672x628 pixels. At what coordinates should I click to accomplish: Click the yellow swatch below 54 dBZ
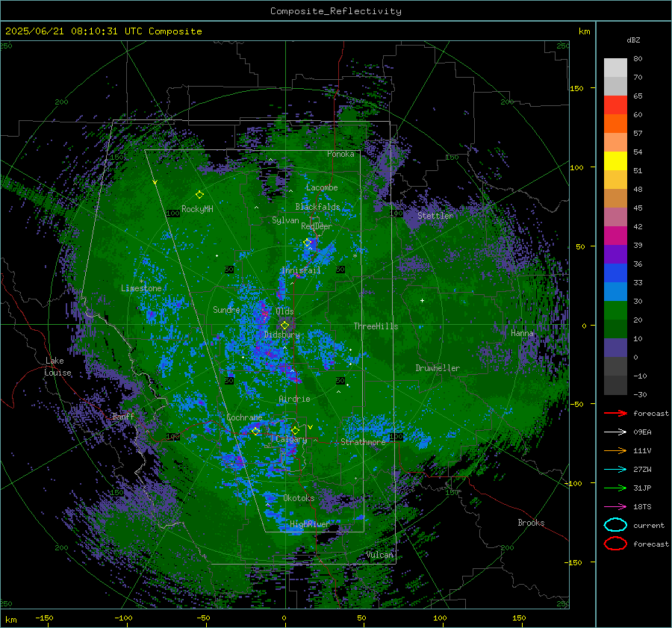pos(615,161)
